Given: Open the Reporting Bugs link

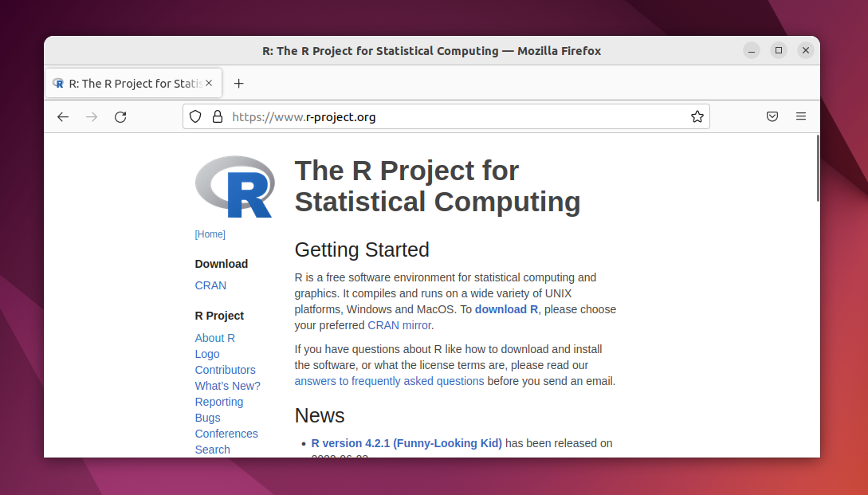Looking at the screenshot, I should tap(219, 410).
